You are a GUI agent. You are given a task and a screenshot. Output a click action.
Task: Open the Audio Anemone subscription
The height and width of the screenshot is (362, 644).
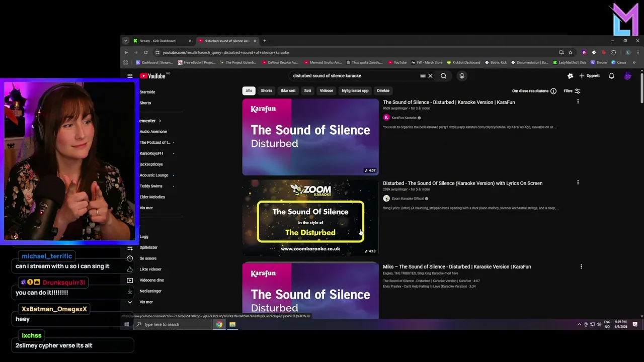click(x=153, y=131)
